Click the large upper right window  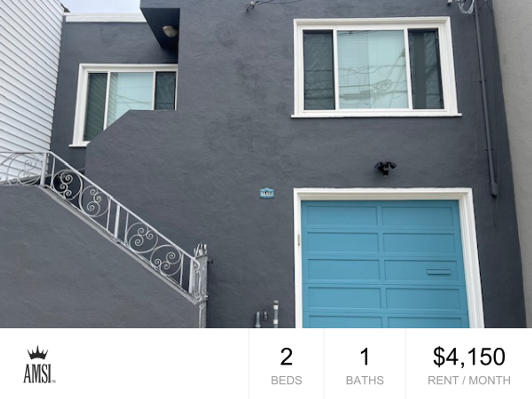pos(375,68)
